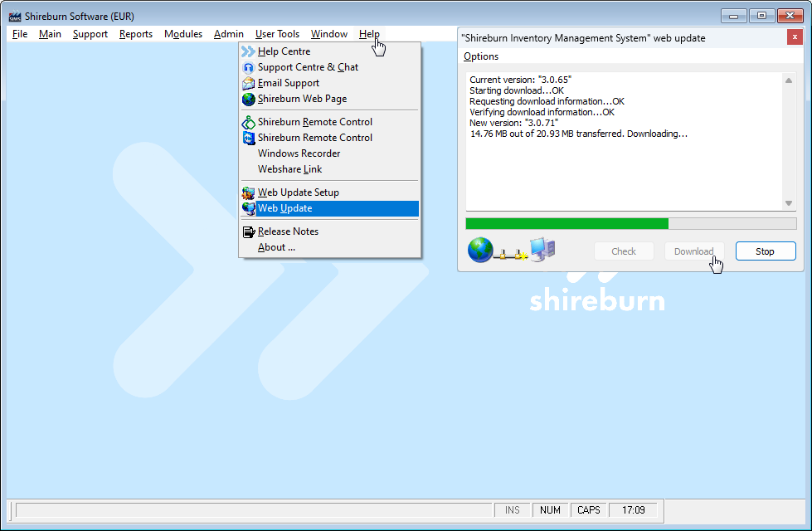Stop the update download

(766, 251)
